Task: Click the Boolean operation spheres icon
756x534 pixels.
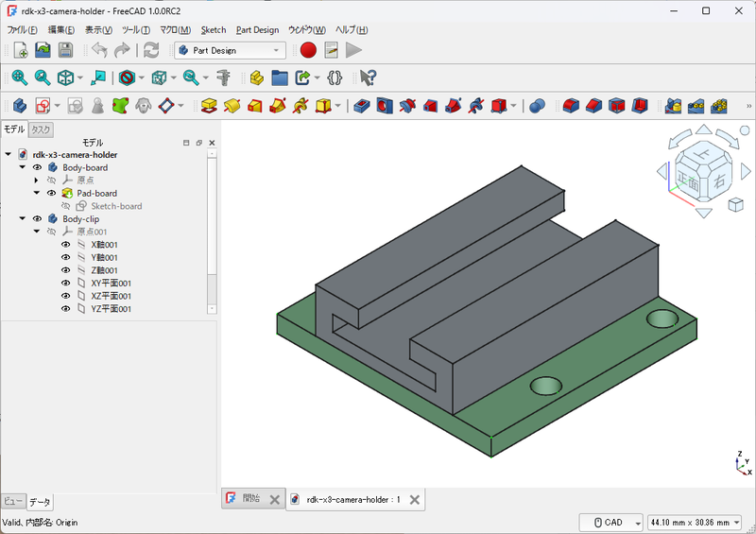Action: click(x=537, y=105)
